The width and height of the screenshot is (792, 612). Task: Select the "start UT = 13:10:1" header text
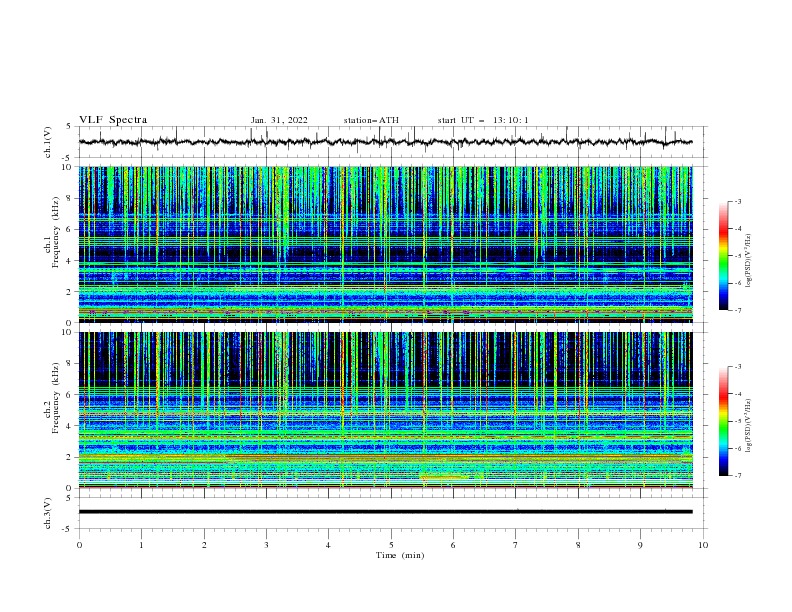[483, 120]
